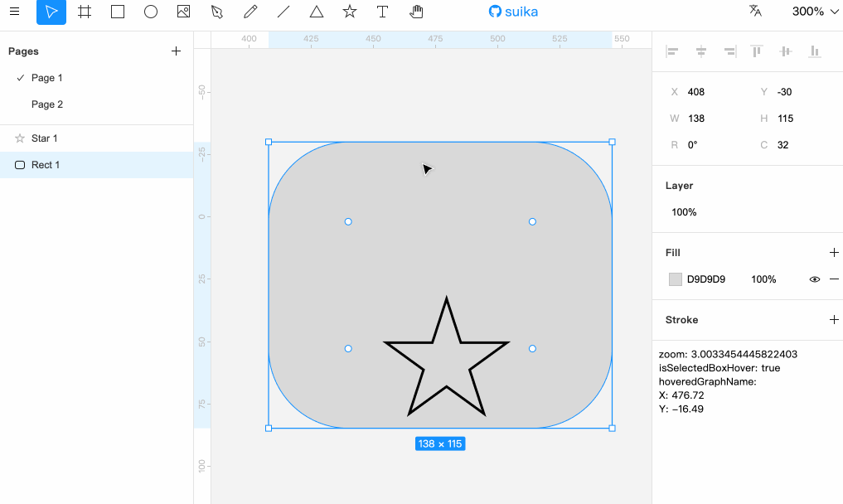Select the Image tool
The width and height of the screenshot is (843, 504).
point(184,12)
